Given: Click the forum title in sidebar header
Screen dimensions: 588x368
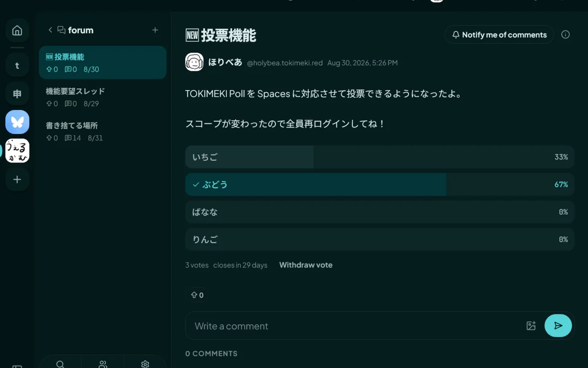Looking at the screenshot, I should pos(81,30).
